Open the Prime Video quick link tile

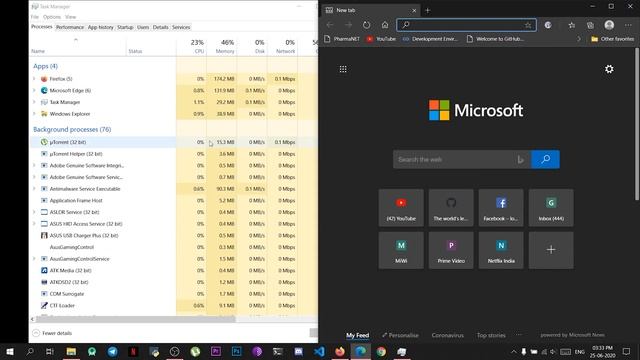[x=451, y=250]
